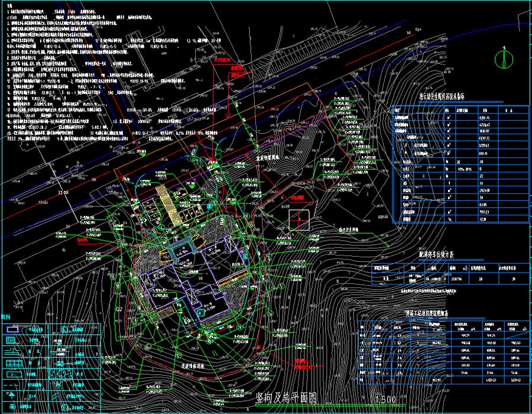Select the drawing title 竖向及总平面图
The width and height of the screenshot is (532, 414).
tap(286, 399)
